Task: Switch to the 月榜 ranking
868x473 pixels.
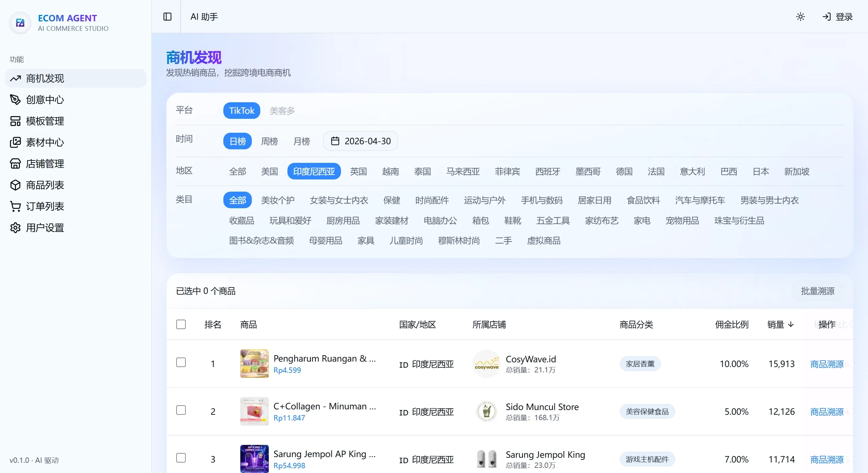Action: [x=302, y=141]
